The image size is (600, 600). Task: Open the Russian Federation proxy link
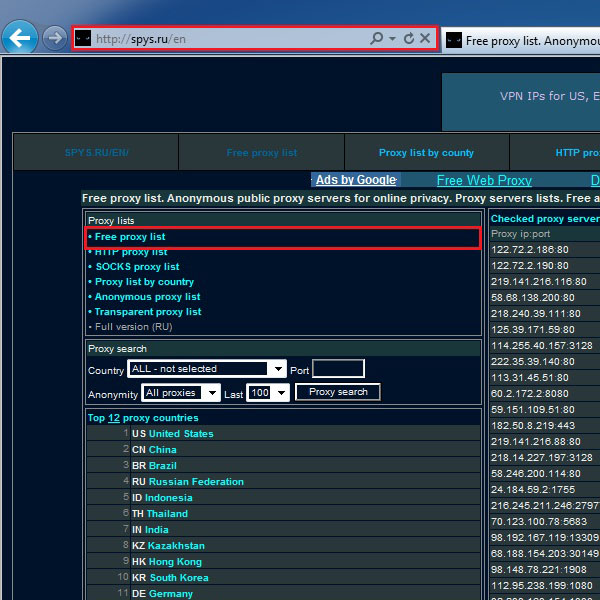tap(196, 482)
